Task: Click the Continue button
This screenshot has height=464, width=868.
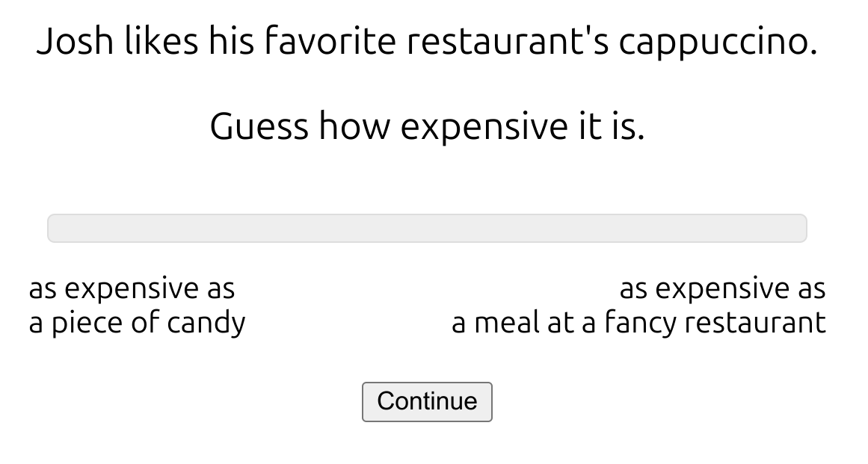Action: [x=427, y=401]
